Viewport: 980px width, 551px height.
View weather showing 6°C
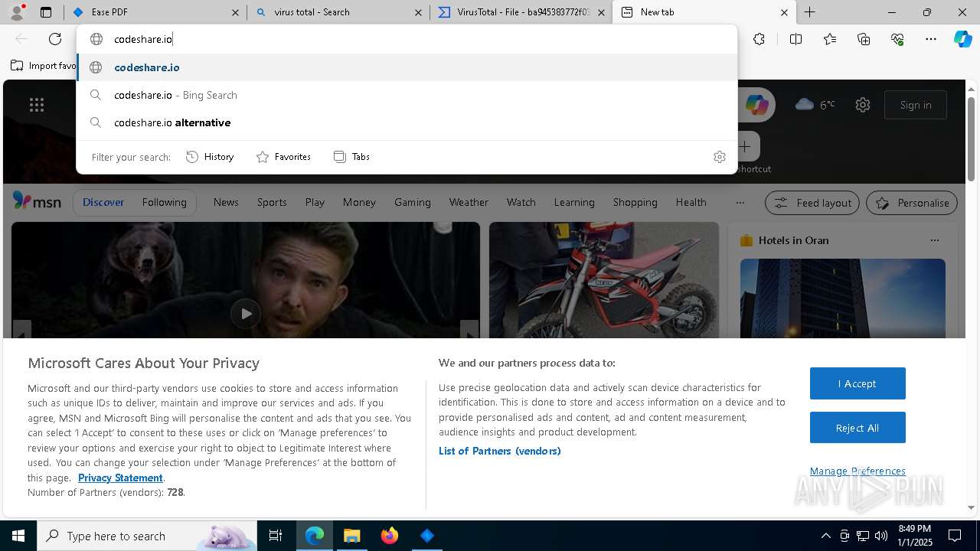(x=815, y=104)
